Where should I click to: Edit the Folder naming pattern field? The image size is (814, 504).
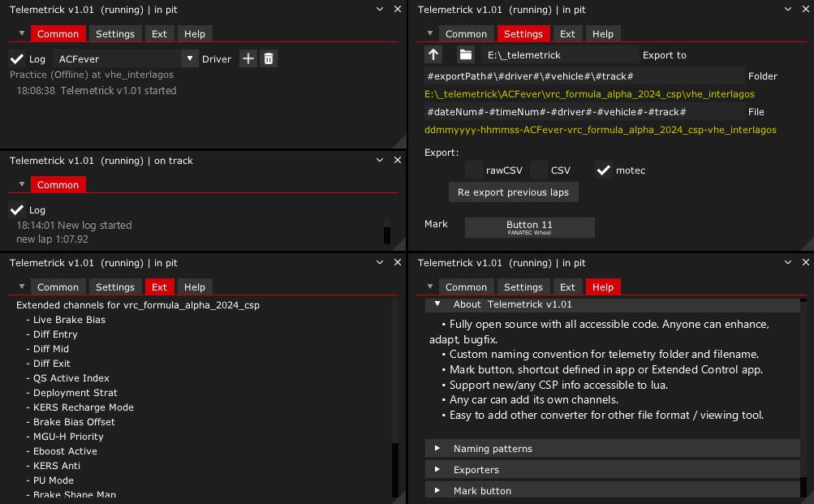584,75
